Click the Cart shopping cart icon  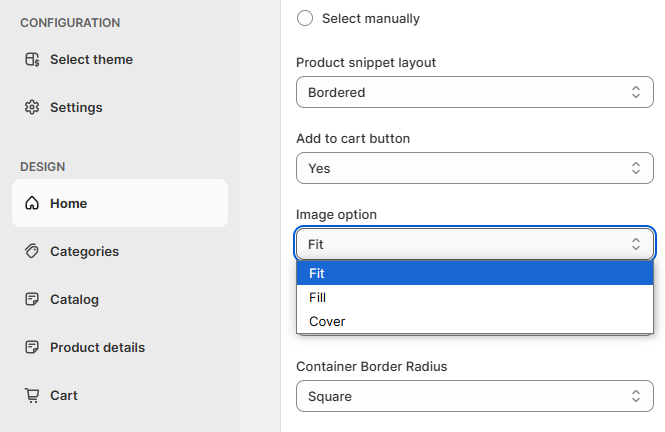tap(32, 395)
